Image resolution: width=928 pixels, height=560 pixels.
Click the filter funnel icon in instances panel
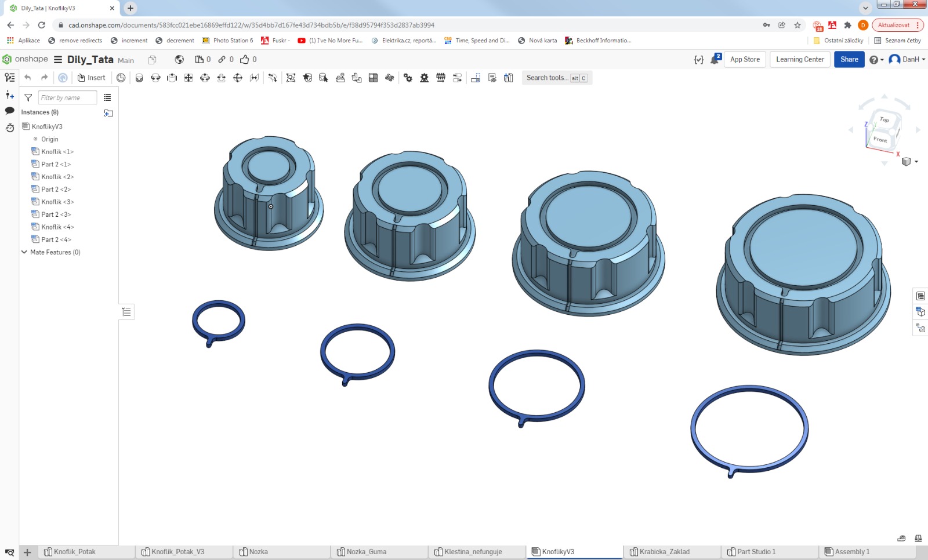coord(28,97)
